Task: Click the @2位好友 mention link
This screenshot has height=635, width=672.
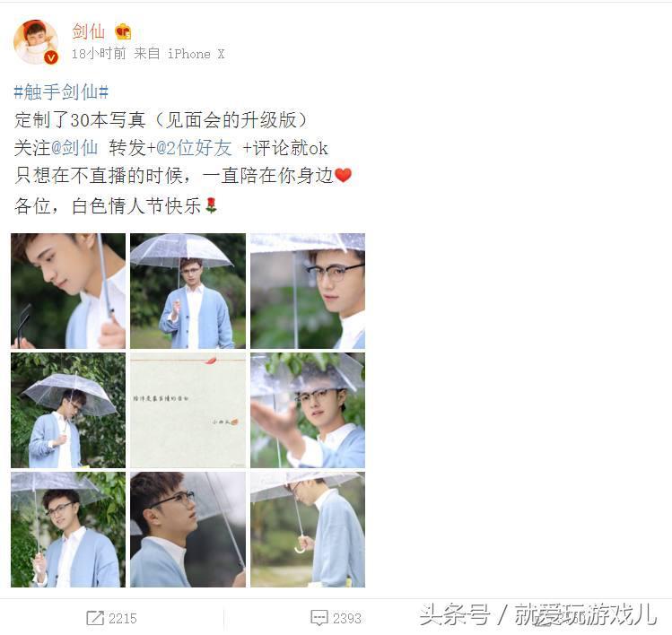Action: click(194, 148)
